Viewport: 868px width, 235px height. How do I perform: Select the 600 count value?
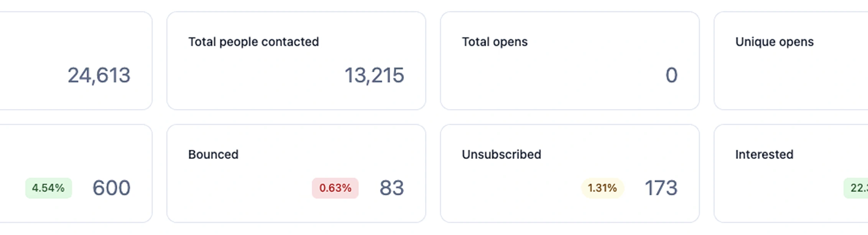point(111,188)
